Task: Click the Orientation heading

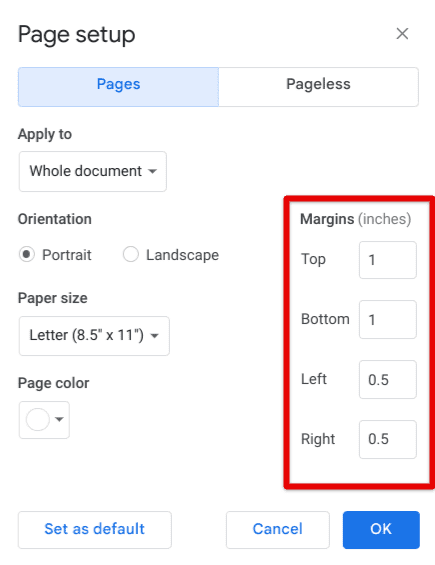Action: point(55,219)
